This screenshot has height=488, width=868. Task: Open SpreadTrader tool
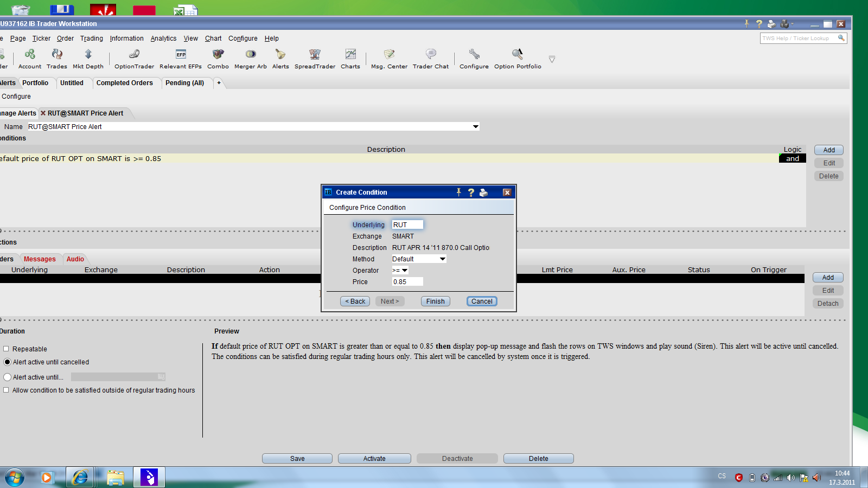315,59
